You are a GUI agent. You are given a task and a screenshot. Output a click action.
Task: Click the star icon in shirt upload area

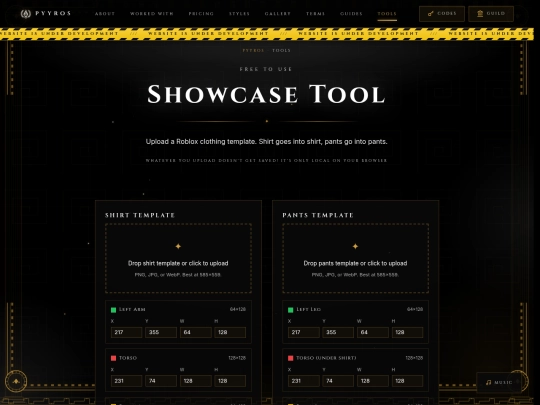pos(178,246)
